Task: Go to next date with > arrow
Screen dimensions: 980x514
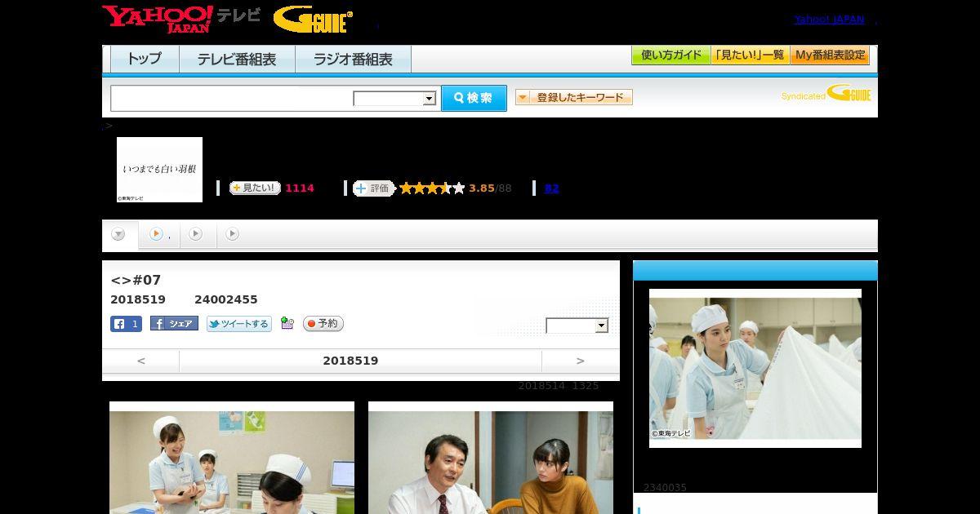Action: pyautogui.click(x=581, y=361)
